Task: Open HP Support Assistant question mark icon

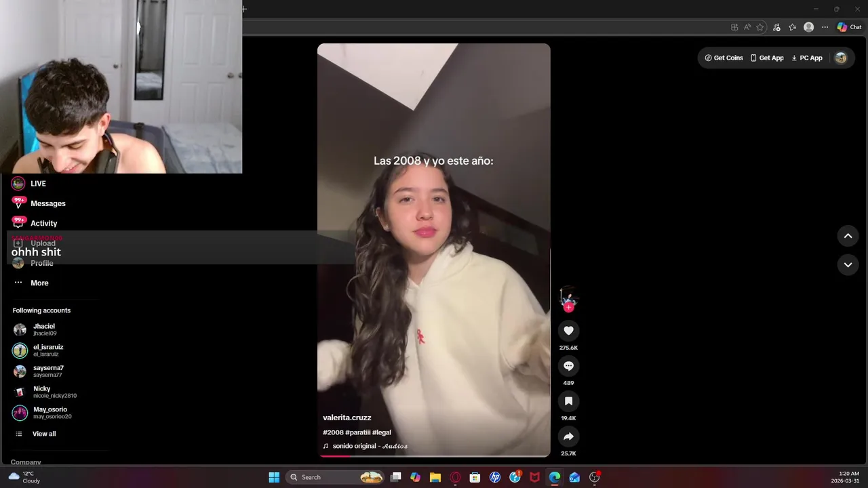Action: 515,477
